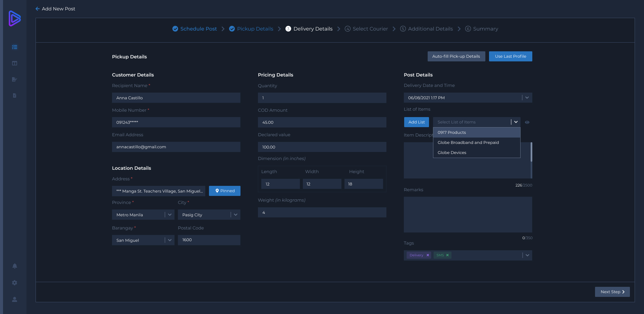Click the Schedule Post checkmark icon
The width and height of the screenshot is (644, 314).
point(175,29)
